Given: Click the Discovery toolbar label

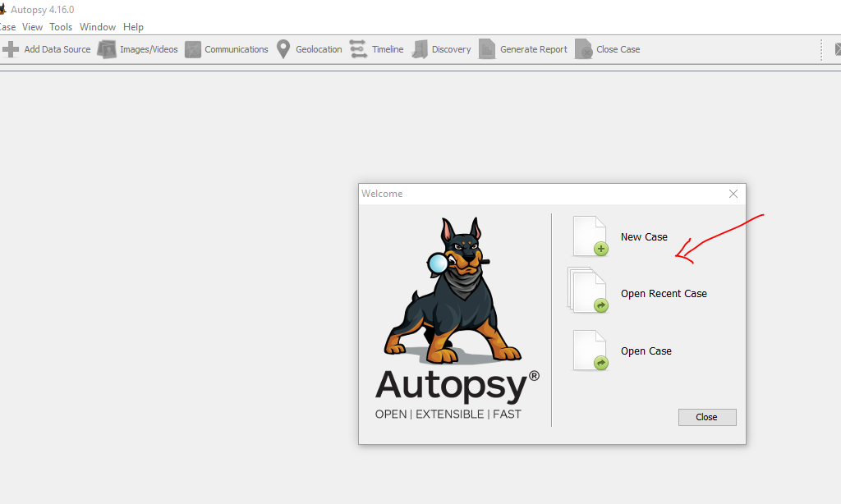Looking at the screenshot, I should pyautogui.click(x=451, y=49).
